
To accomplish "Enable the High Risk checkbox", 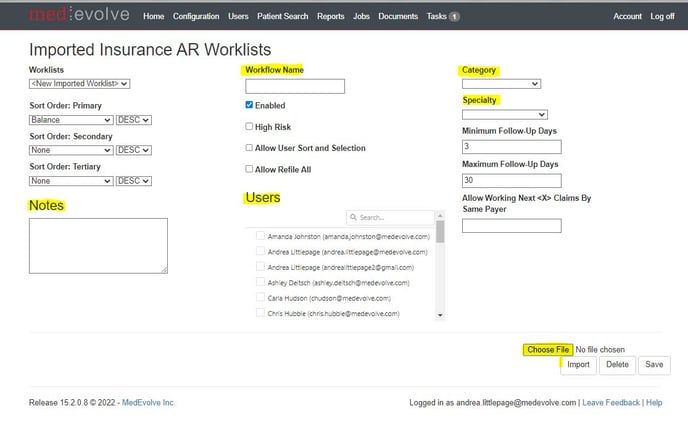I will [249, 126].
